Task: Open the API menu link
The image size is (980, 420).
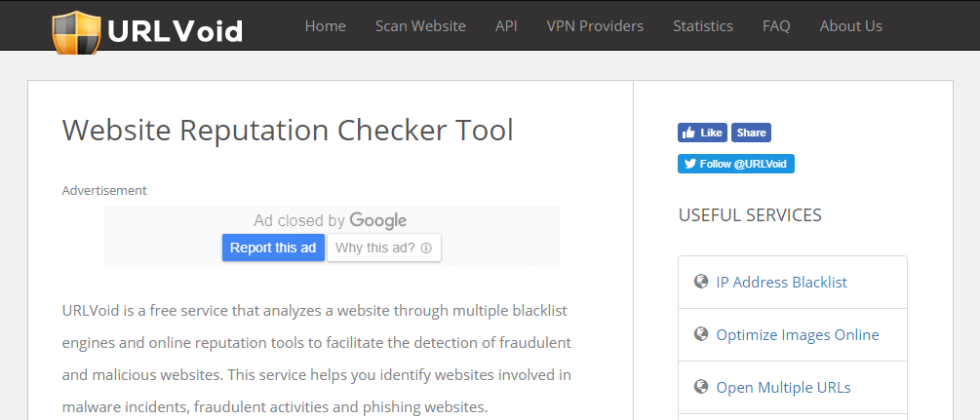Action: (506, 26)
